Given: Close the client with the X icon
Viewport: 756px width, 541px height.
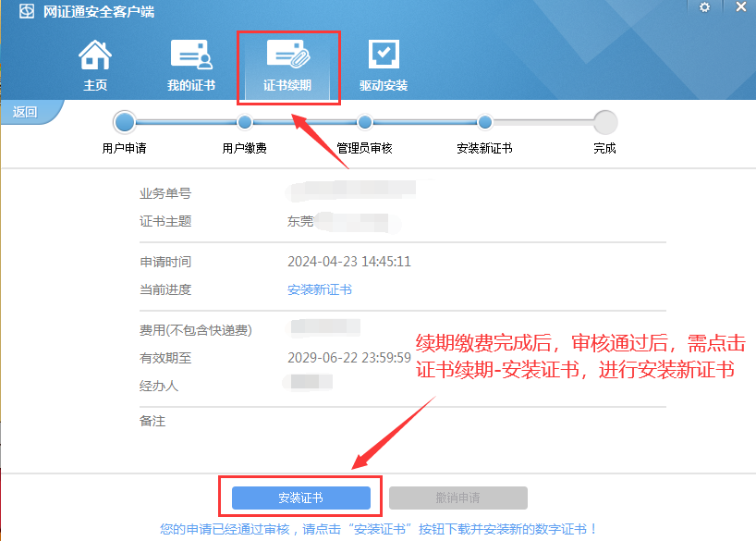Looking at the screenshot, I should [x=741, y=7].
